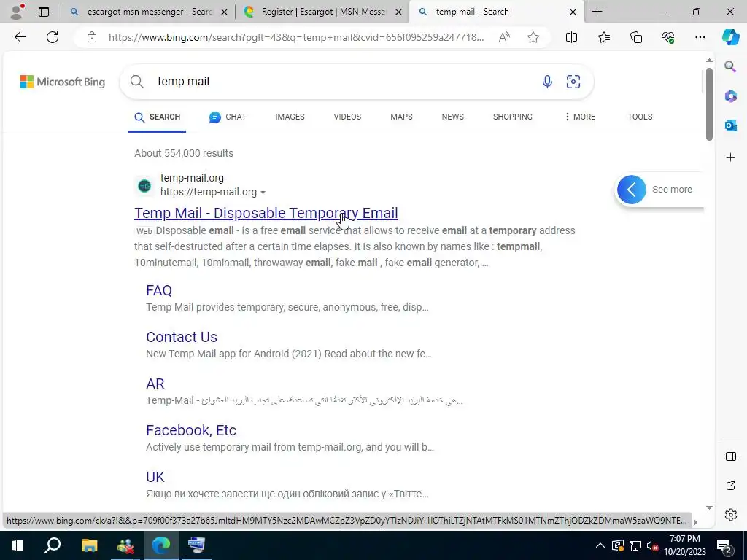Open sidebar search icon
The width and height of the screenshot is (747, 560).
(730, 66)
